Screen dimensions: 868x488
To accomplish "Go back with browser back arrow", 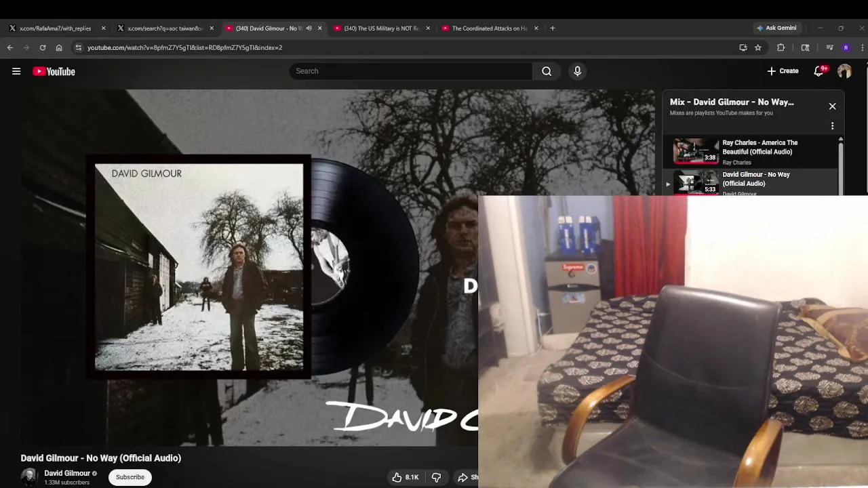I will coord(9,47).
